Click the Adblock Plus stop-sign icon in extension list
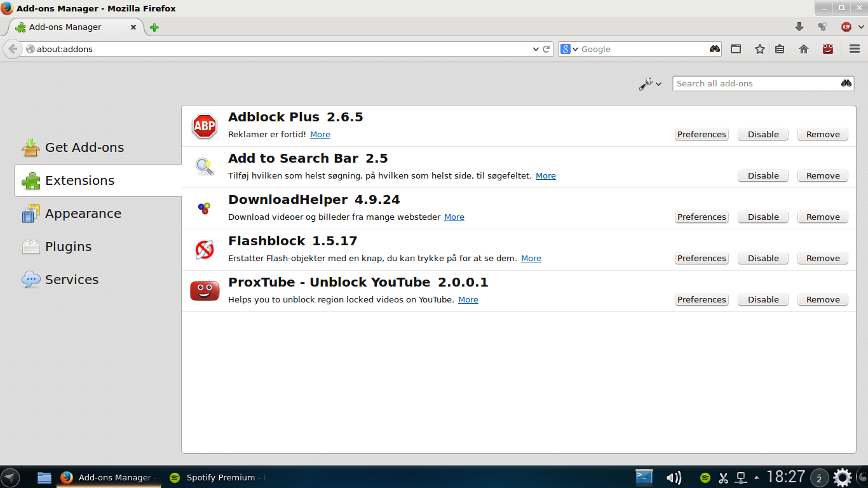868x488 pixels. 205,126
